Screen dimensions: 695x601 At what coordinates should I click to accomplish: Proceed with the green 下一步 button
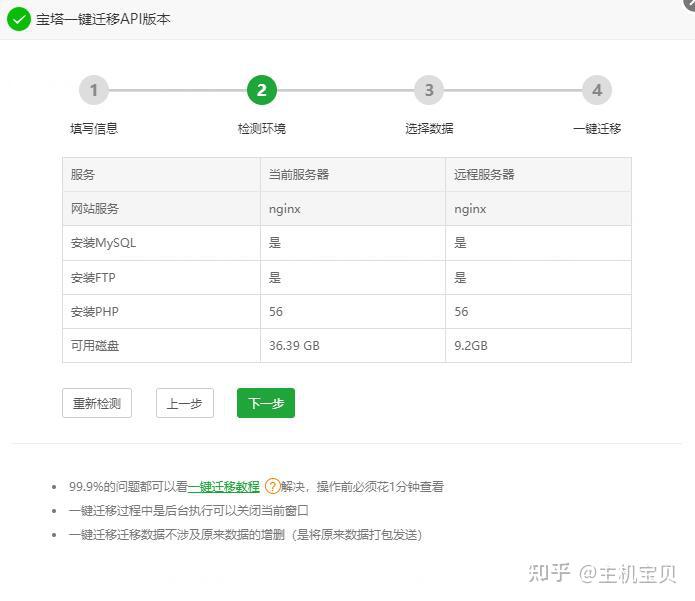[266, 403]
